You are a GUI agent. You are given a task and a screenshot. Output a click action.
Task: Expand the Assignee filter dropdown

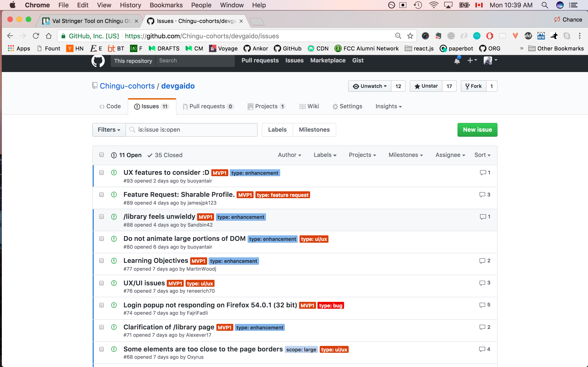click(x=450, y=155)
